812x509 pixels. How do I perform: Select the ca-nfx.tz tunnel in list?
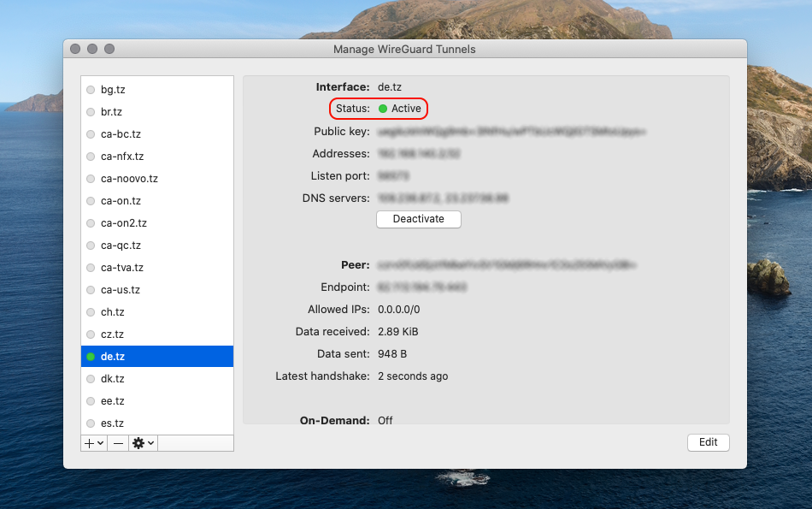click(122, 157)
